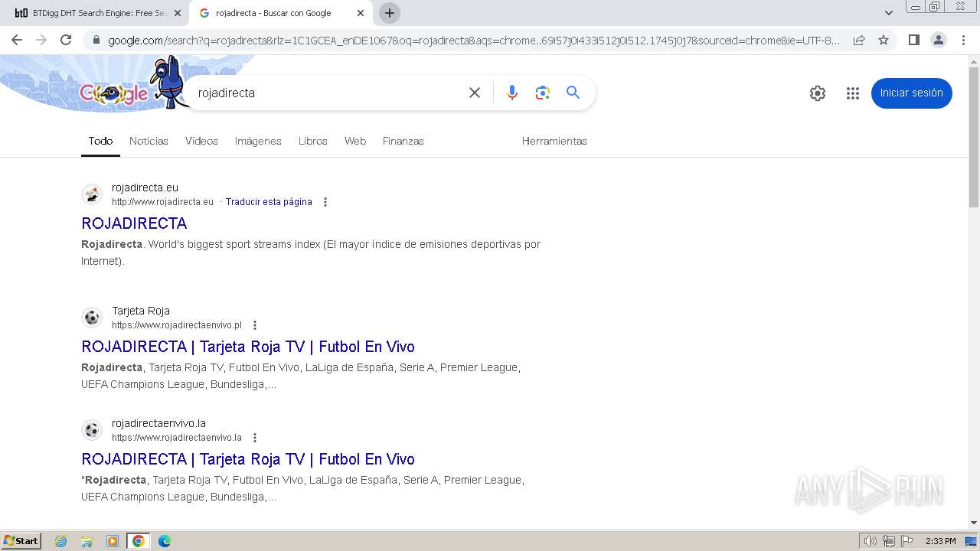980x551 pixels.
Task: Click the rojadirecta.eu site favicon
Action: (92, 194)
